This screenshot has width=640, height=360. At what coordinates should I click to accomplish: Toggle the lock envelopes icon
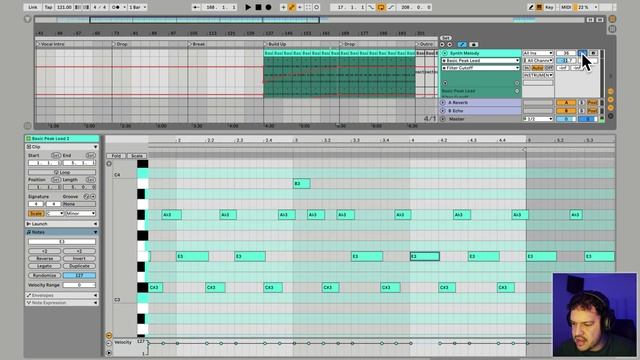(x=473, y=44)
